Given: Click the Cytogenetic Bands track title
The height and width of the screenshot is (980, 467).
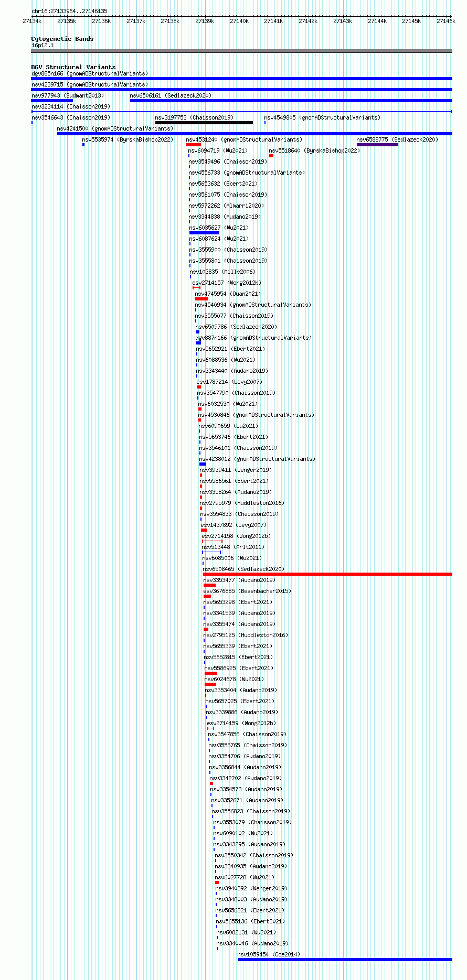Looking at the screenshot, I should point(62,39).
